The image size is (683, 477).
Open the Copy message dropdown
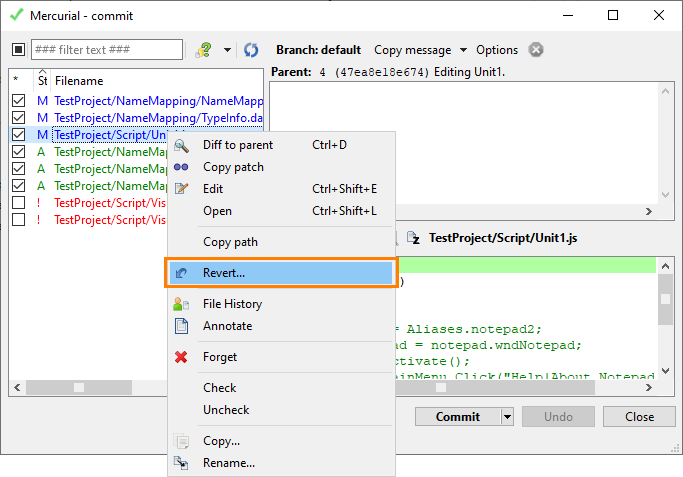pyautogui.click(x=421, y=50)
